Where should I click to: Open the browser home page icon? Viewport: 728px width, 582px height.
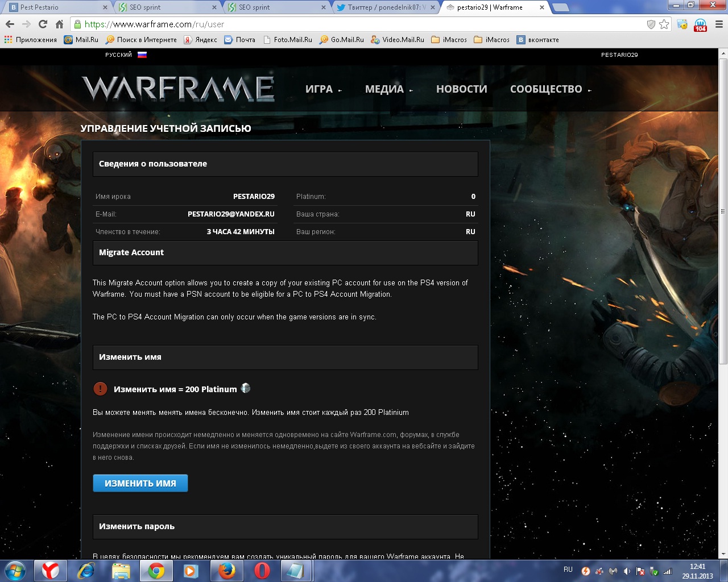pos(59,24)
